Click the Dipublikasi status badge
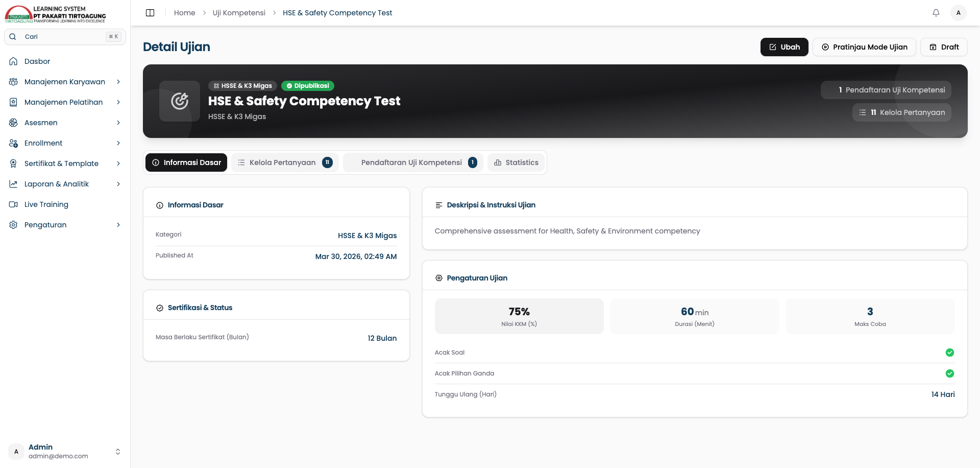The width and height of the screenshot is (980, 468). tap(308, 86)
